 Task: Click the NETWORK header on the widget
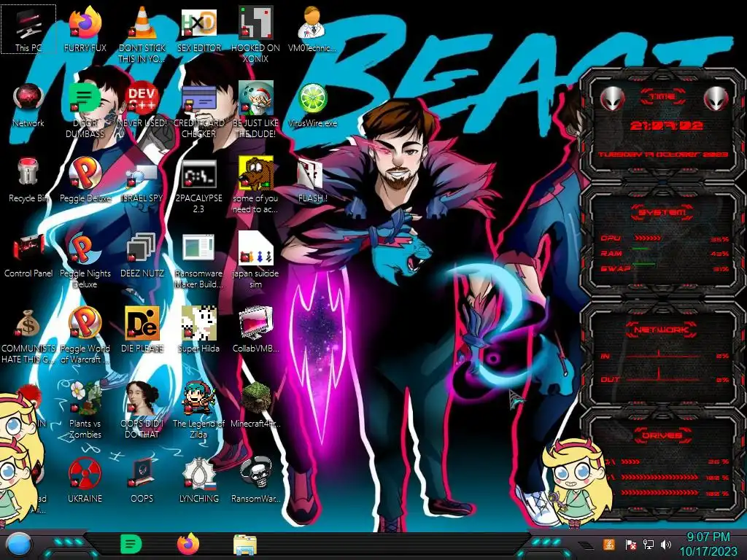point(662,329)
